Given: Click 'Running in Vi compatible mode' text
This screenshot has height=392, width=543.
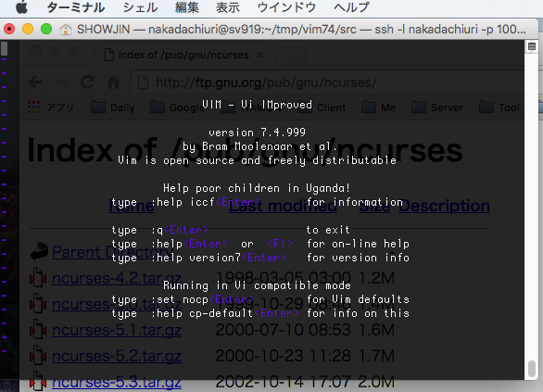Looking at the screenshot, I should 257,285.
